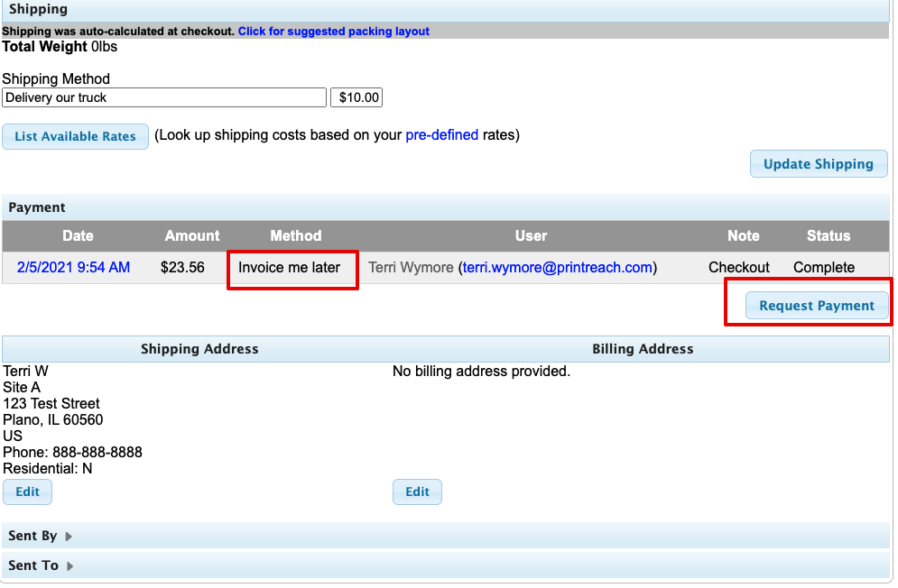The image size is (898, 588).
Task: Select the No billing address provided text
Action: tap(481, 371)
